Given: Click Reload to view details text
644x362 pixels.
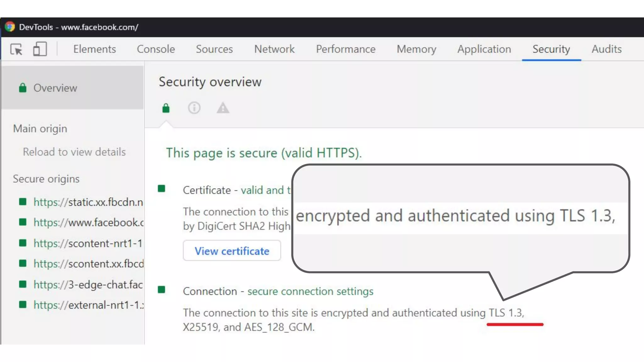Looking at the screenshot, I should coord(74,152).
